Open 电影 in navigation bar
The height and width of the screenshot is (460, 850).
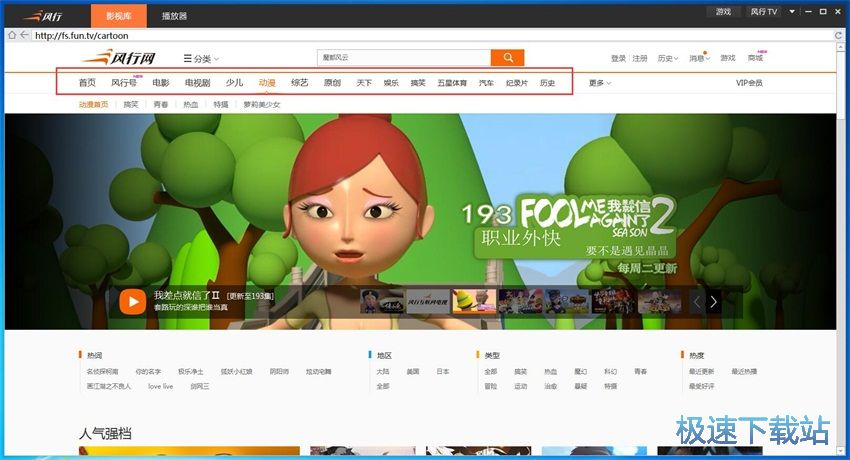pos(161,82)
